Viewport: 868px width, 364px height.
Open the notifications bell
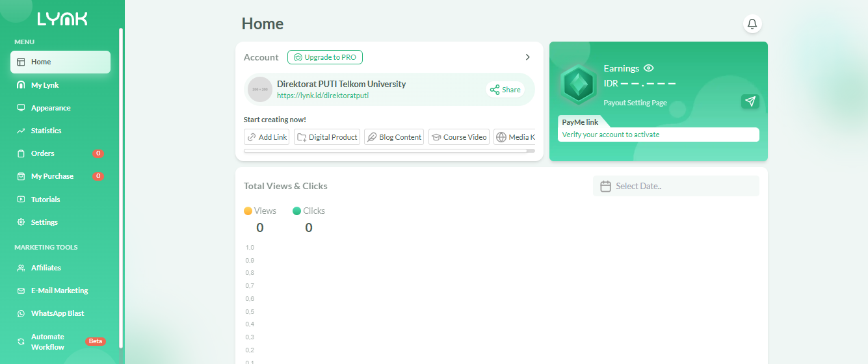click(x=752, y=24)
